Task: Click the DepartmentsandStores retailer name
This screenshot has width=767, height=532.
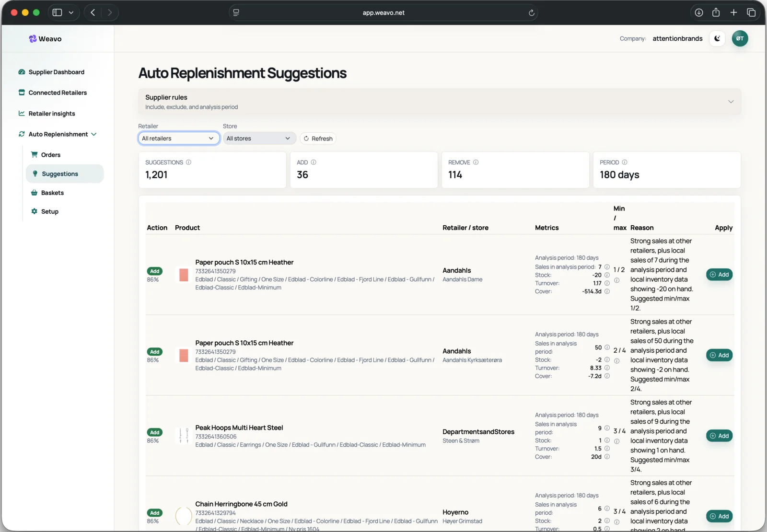Action: pos(478,432)
